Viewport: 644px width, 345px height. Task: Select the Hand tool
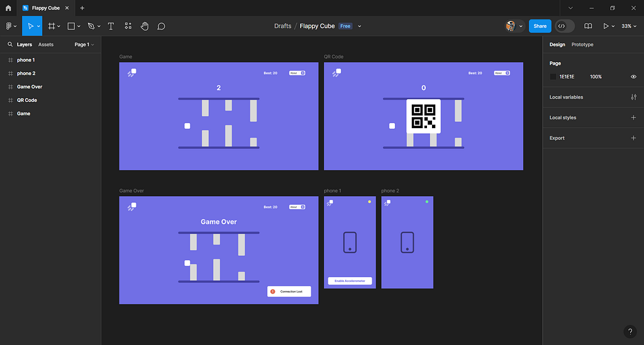pyautogui.click(x=145, y=26)
